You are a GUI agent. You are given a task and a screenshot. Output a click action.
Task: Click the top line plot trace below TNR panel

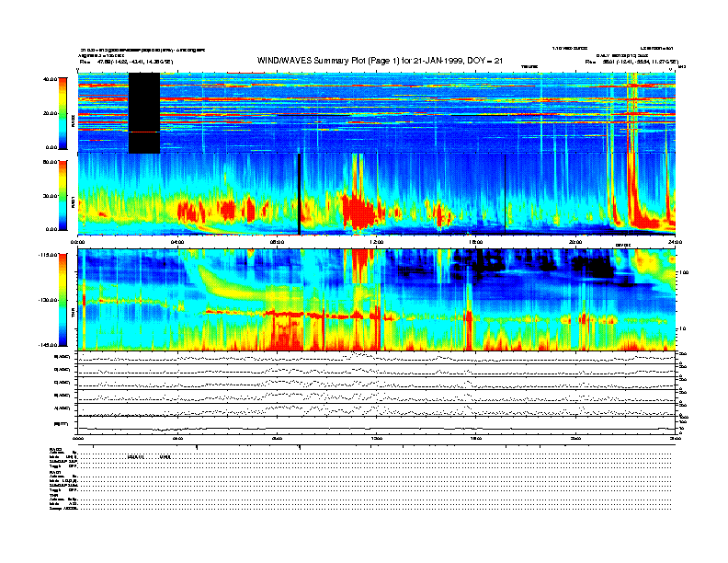[x=377, y=357]
